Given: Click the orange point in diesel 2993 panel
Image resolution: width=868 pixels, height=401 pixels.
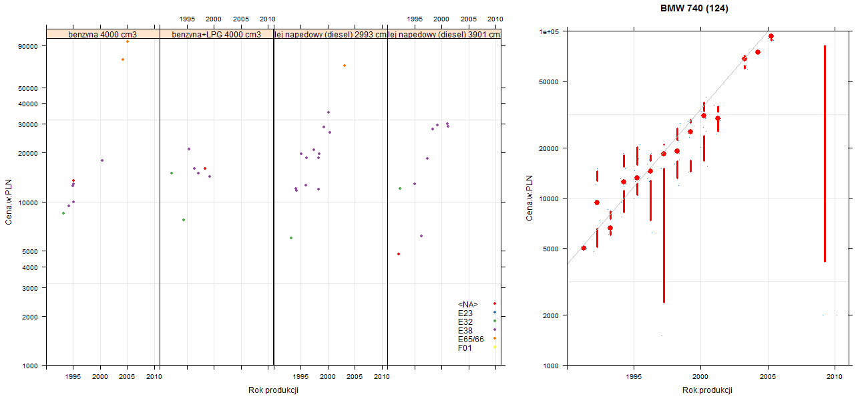Looking at the screenshot, I should tap(345, 65).
